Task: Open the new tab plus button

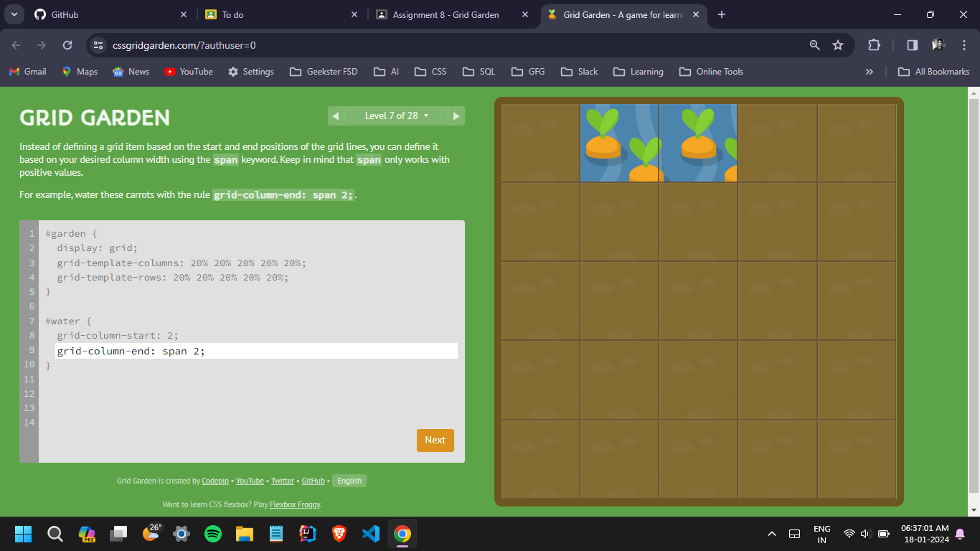Action: (x=722, y=14)
